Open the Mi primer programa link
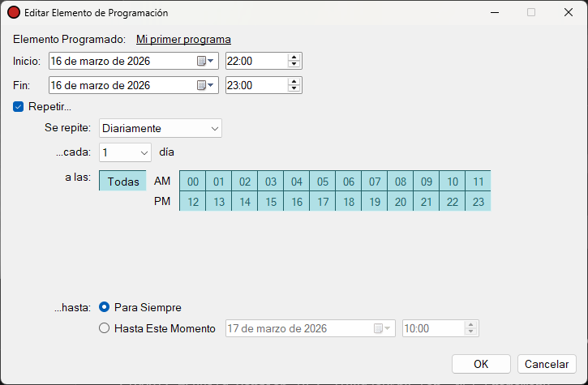Screen dimensions: 588x385 point(183,40)
